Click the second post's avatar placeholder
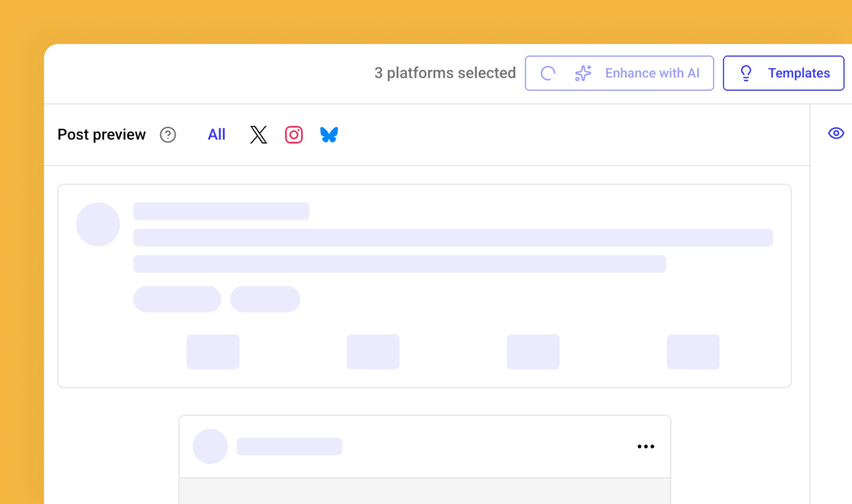 [x=210, y=446]
